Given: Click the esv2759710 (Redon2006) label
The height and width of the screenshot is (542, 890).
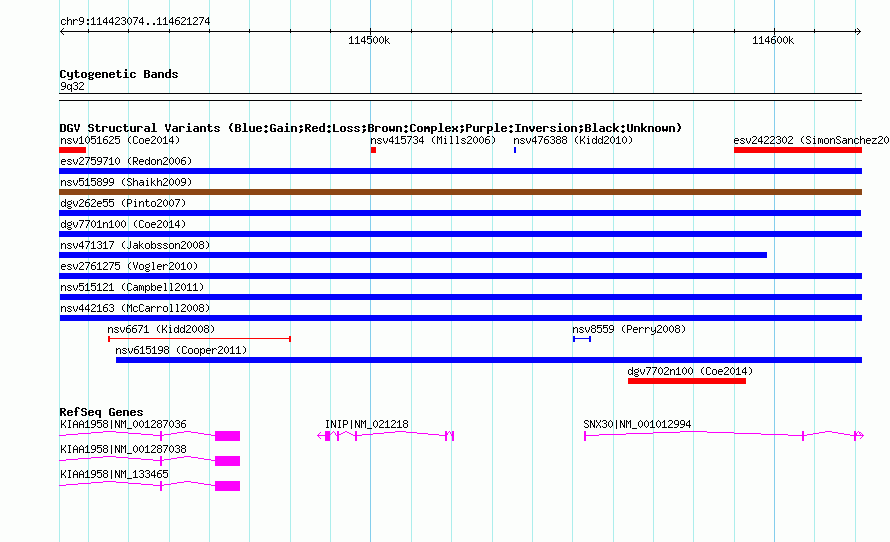Looking at the screenshot, I should (x=126, y=161).
